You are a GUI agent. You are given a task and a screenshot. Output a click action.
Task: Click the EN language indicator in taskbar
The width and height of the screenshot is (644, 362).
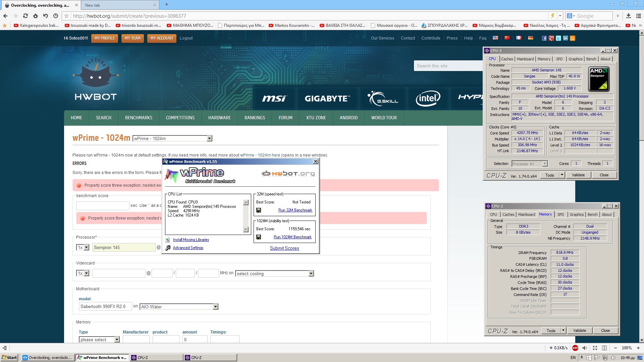coord(573,358)
